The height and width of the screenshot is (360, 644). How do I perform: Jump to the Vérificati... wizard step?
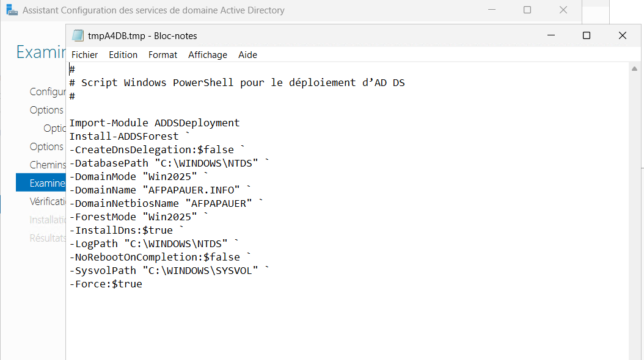(48, 201)
